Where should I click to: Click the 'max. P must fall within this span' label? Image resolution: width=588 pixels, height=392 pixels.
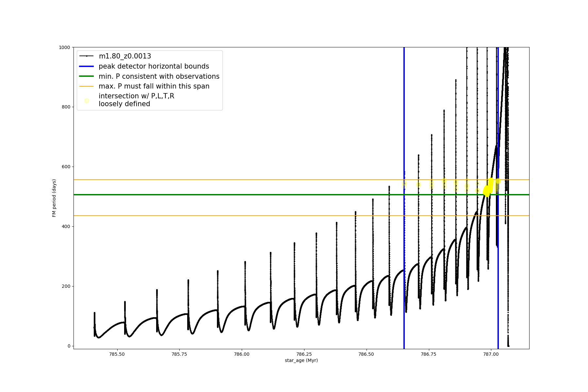pos(154,86)
